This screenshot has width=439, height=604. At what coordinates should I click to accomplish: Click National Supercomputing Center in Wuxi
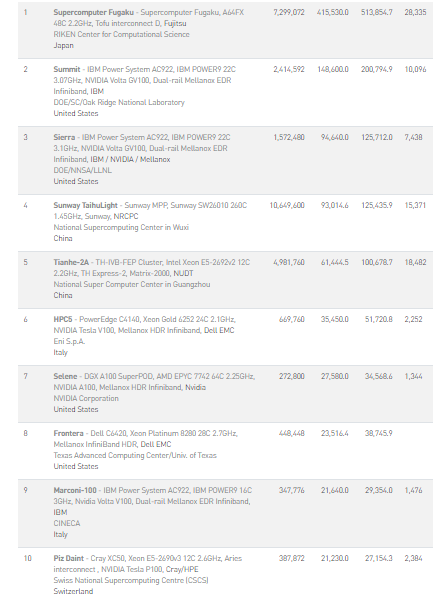121,227
